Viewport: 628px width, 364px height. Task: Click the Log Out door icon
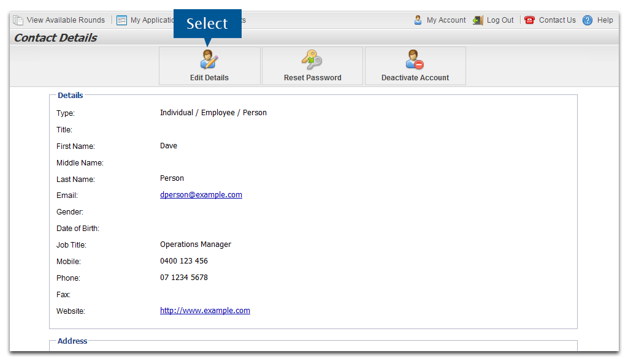[478, 20]
